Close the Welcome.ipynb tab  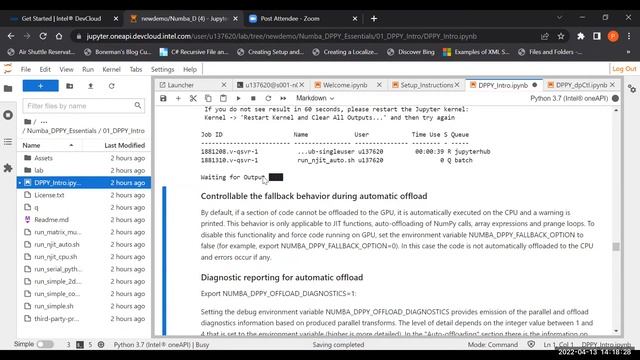[x=379, y=85]
